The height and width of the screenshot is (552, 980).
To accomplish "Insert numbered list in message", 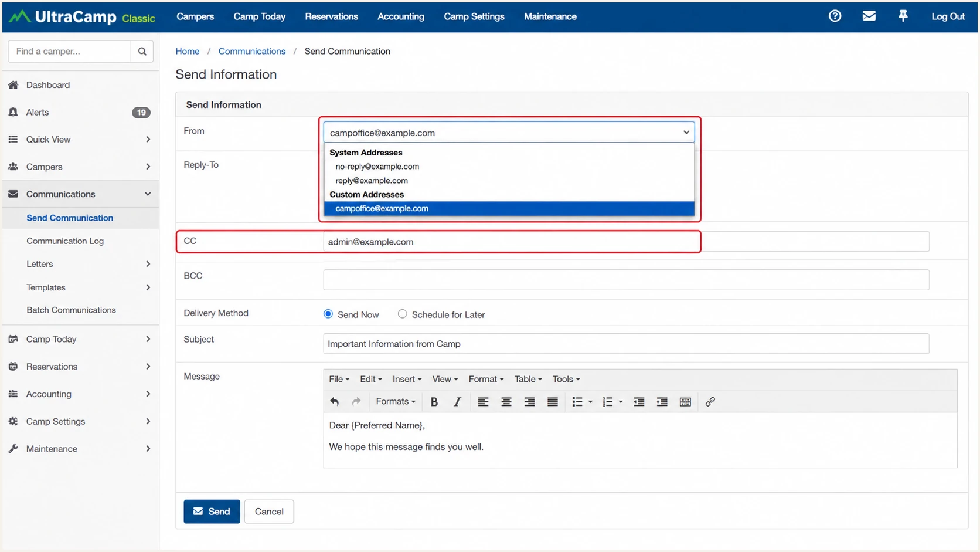I will click(608, 402).
